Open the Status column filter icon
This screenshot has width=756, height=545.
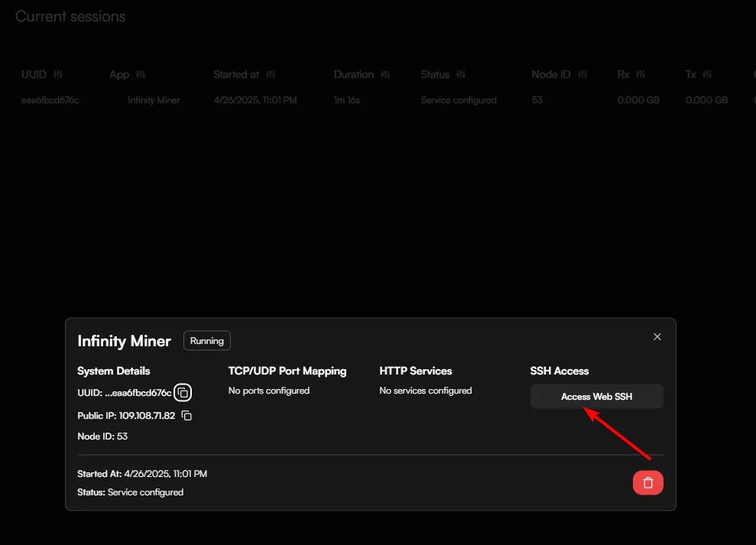point(461,74)
